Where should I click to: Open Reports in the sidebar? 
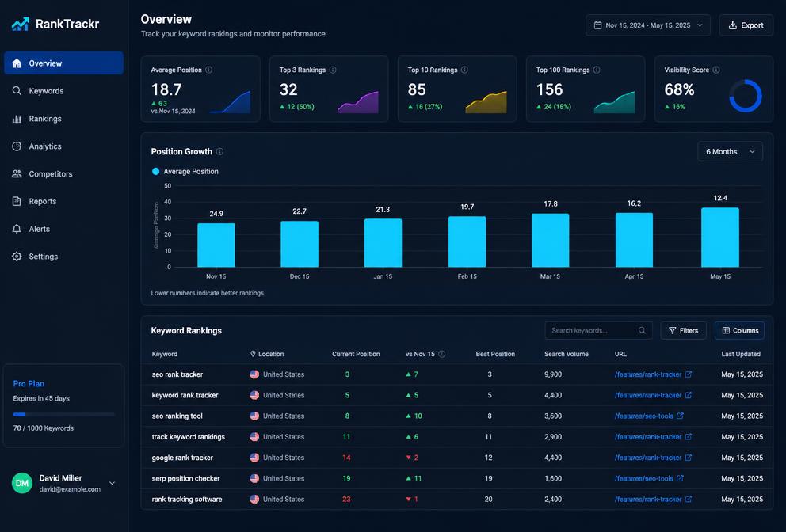tap(63, 201)
